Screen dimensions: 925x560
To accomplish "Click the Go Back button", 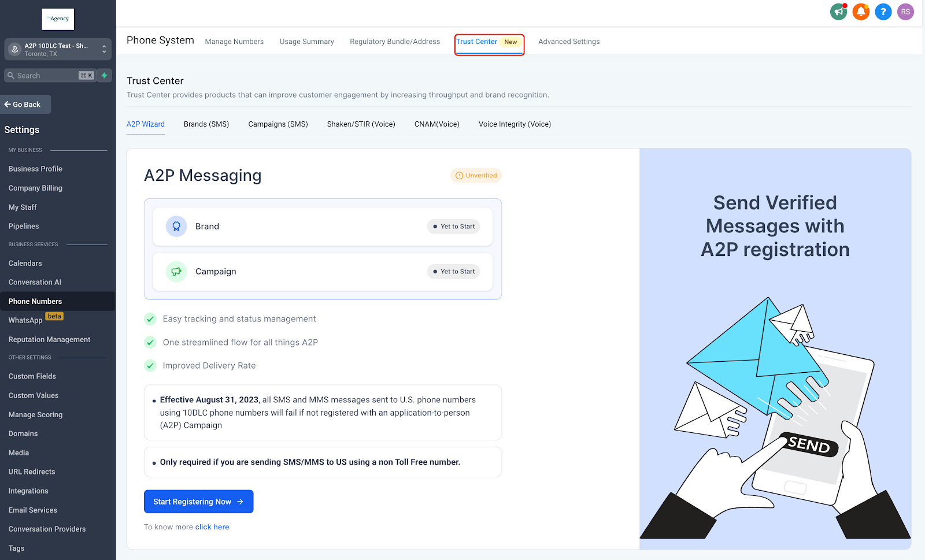I will click(x=25, y=105).
